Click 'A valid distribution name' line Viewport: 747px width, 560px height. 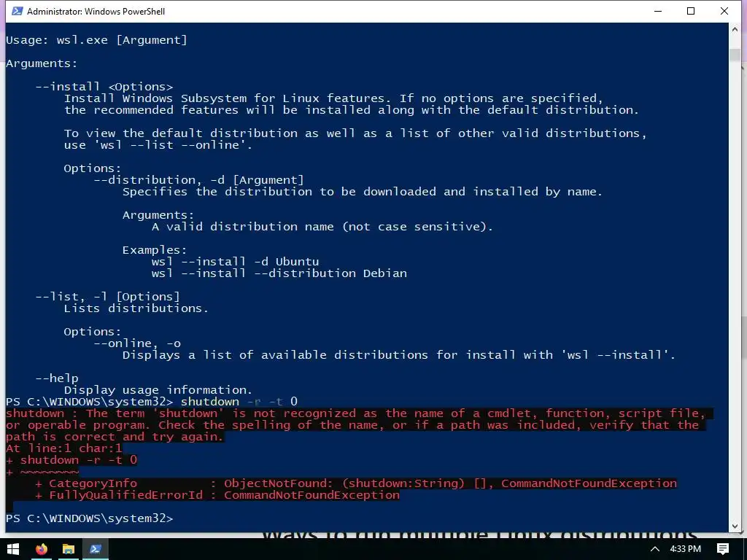tap(322, 227)
